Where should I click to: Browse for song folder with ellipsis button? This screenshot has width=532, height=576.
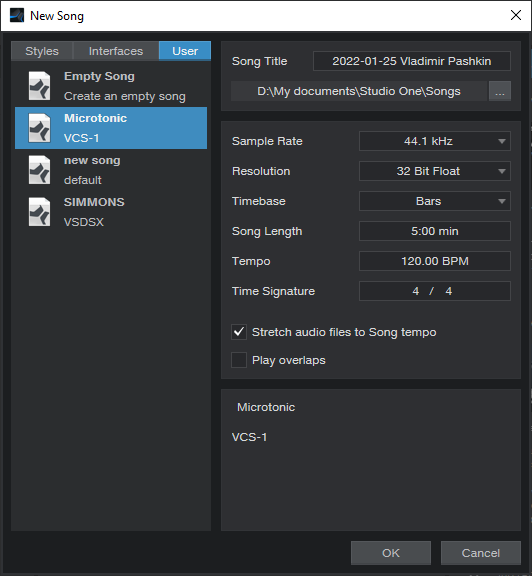click(500, 91)
